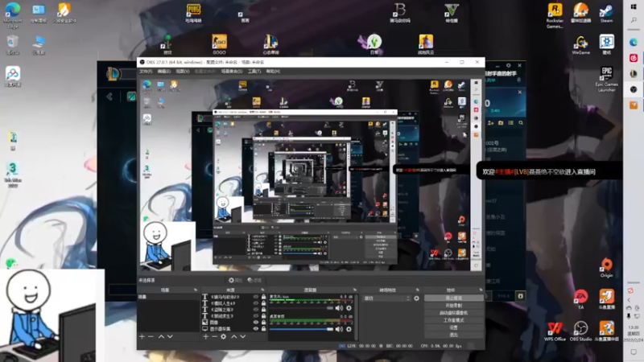Toggle the lock on the 图像 source
Viewport: 644px width, 362px height.
(x=264, y=323)
